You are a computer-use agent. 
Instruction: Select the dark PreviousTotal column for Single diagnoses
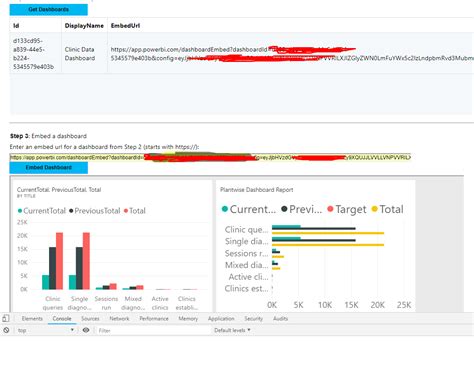[x=79, y=268]
